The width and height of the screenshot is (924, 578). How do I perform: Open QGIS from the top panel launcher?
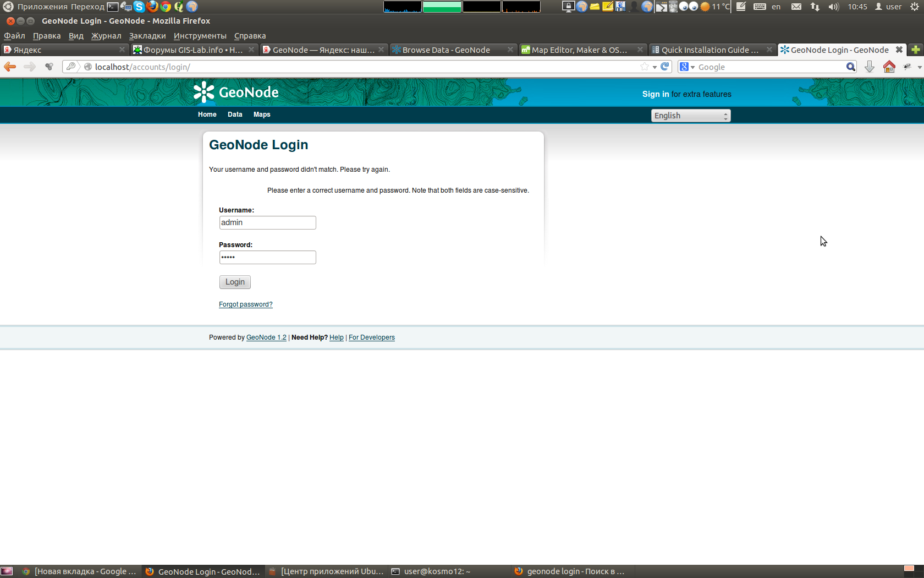179,7
